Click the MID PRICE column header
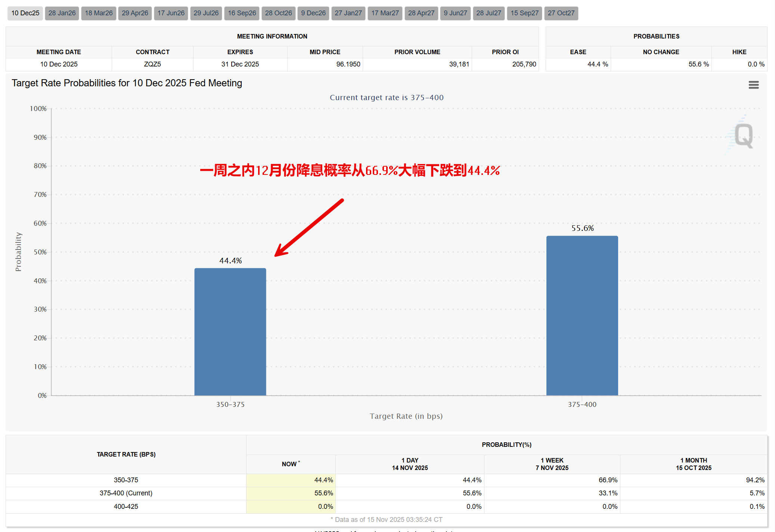 (325, 52)
